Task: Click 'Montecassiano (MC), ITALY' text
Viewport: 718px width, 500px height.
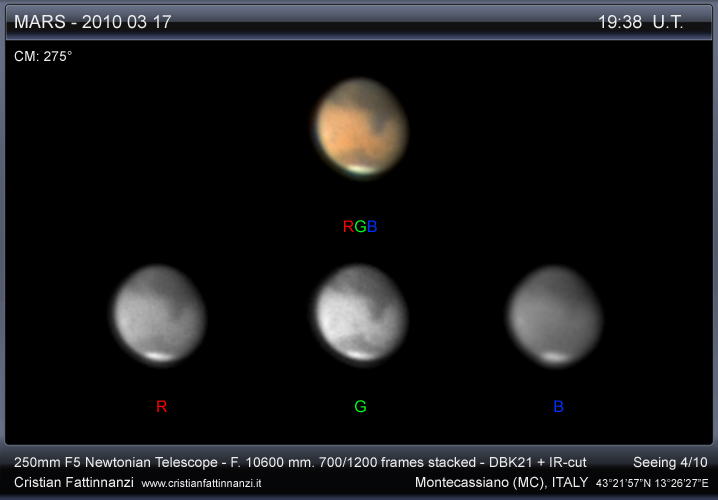Action: coord(501,482)
